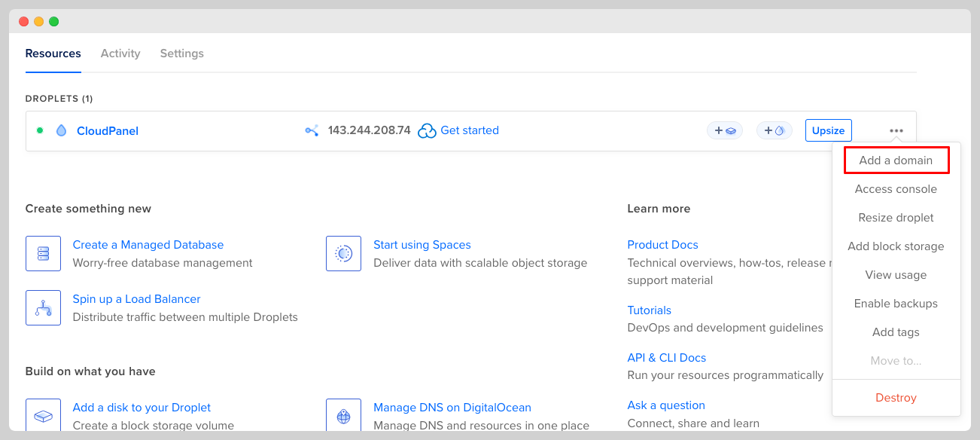Screen dimensions: 980x440
Task: Select Enable backups from the menu
Action: (896, 304)
